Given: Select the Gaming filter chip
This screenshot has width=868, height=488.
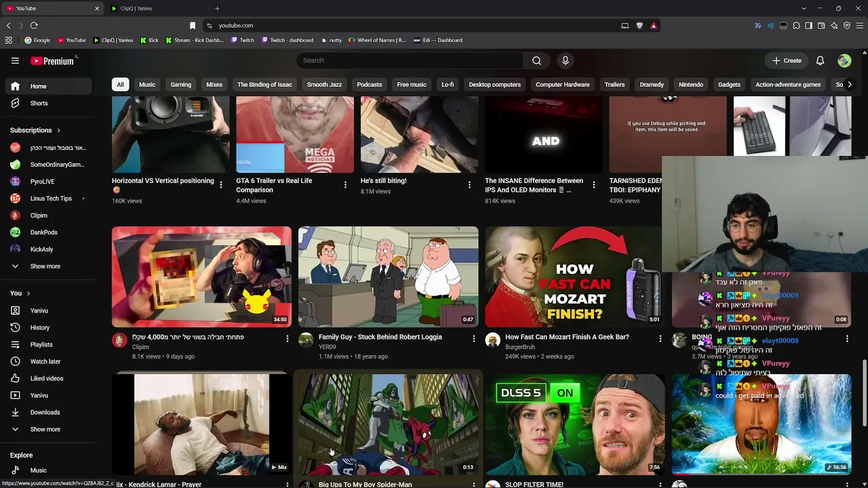Looking at the screenshot, I should [180, 85].
